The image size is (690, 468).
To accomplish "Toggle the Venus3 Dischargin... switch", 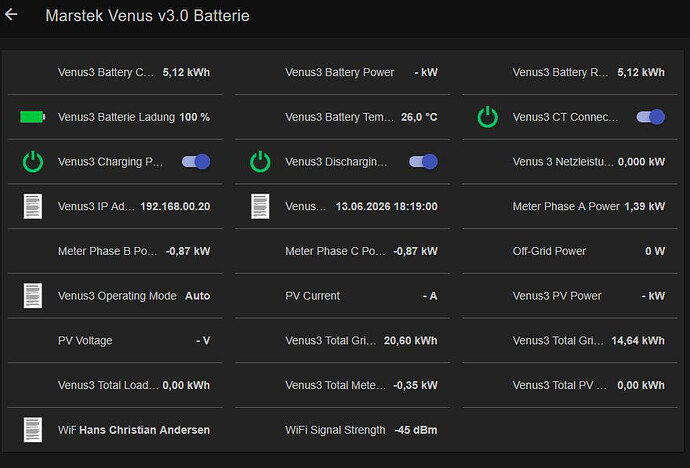I will (x=423, y=161).
